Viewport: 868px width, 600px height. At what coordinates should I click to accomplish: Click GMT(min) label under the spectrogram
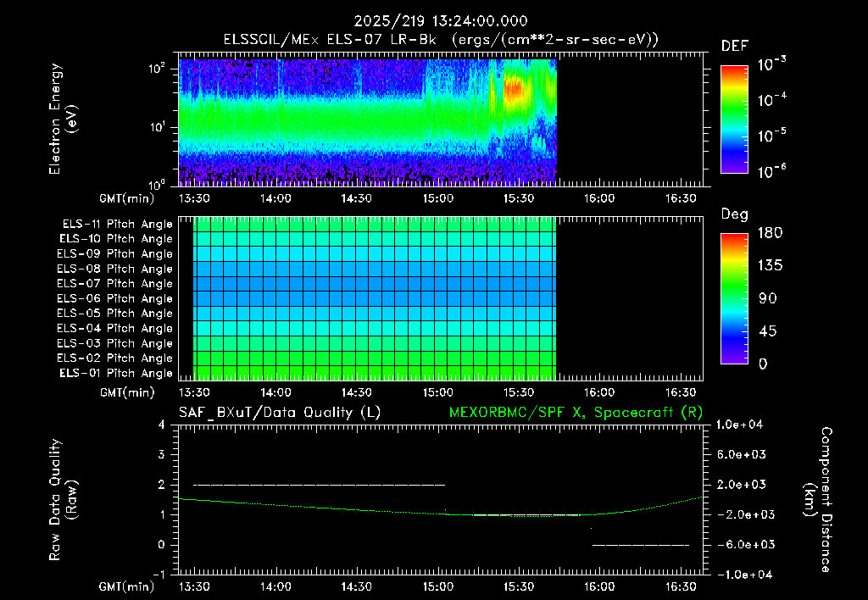pos(127,198)
